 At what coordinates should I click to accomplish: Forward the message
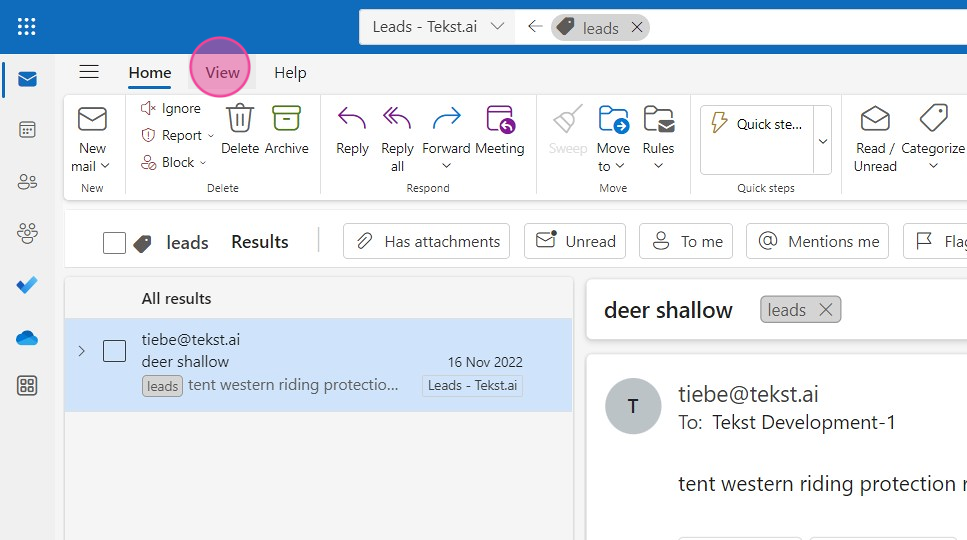click(x=446, y=130)
